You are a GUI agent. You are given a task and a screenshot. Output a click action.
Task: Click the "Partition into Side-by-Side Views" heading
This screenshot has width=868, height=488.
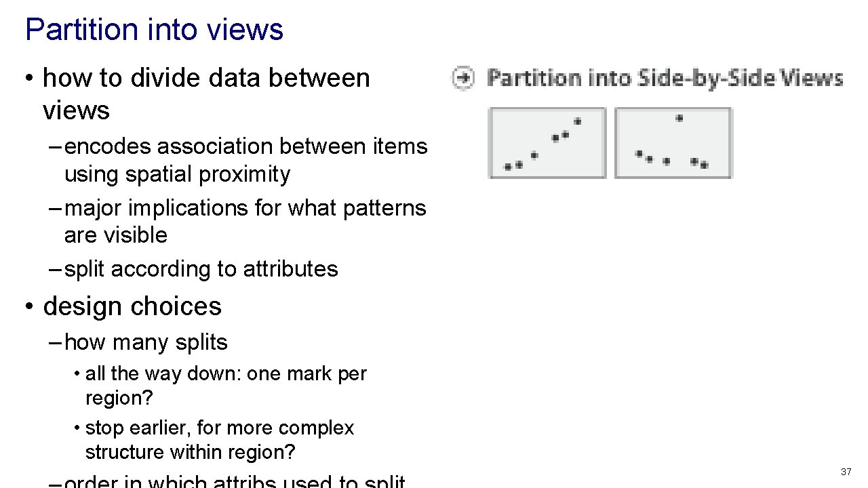[x=665, y=78]
